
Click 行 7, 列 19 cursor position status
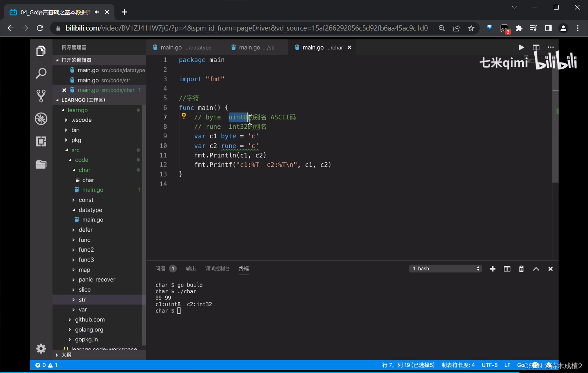point(408,365)
